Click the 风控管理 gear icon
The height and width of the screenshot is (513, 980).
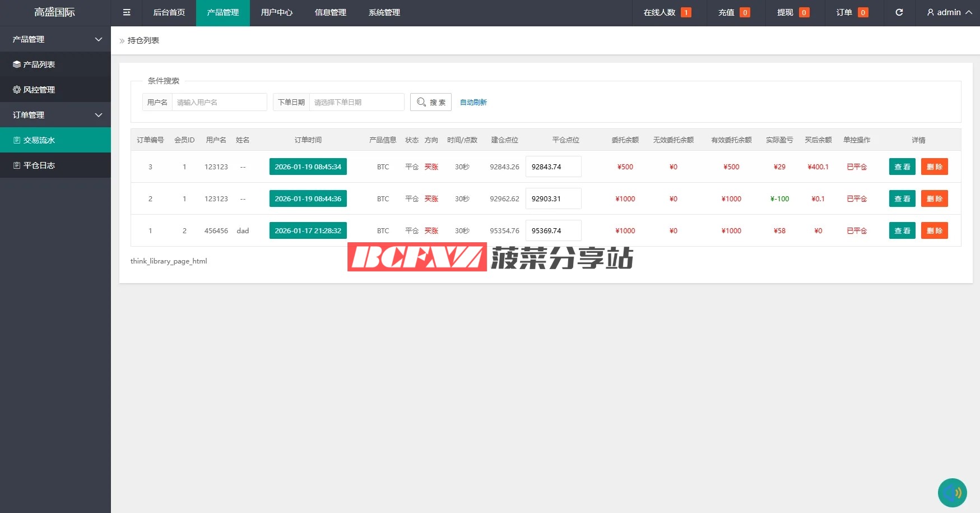17,90
